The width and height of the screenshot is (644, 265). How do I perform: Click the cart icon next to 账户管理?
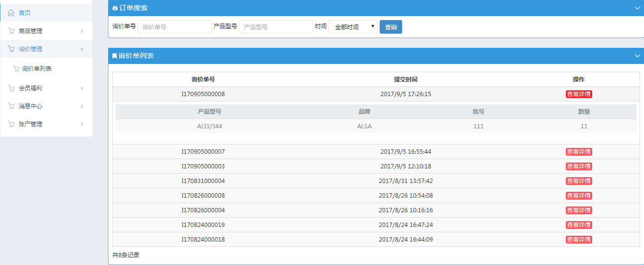(11, 124)
